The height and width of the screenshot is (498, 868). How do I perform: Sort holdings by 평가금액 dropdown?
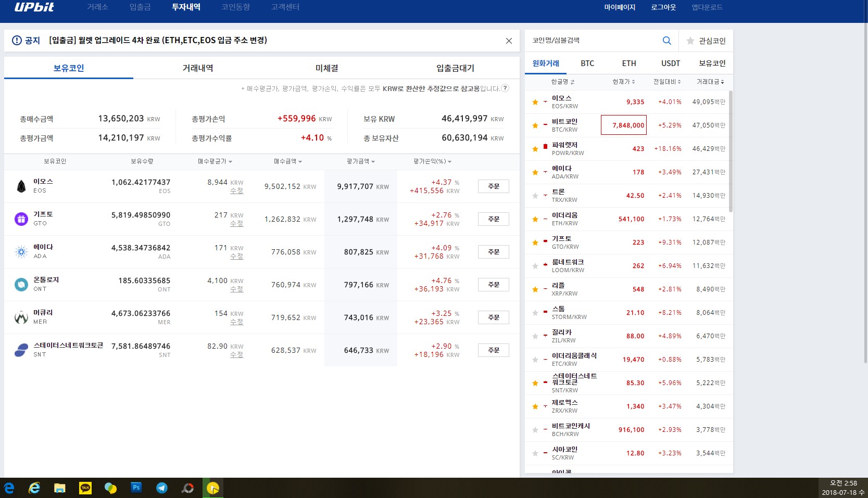(x=361, y=161)
